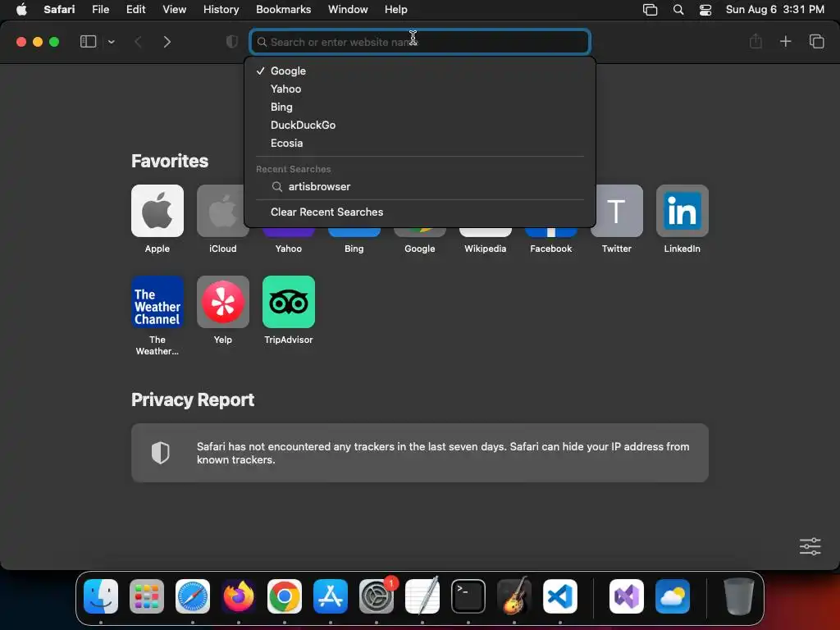The height and width of the screenshot is (630, 840).
Task: Open the Bookmarks menu
Action: point(283,10)
